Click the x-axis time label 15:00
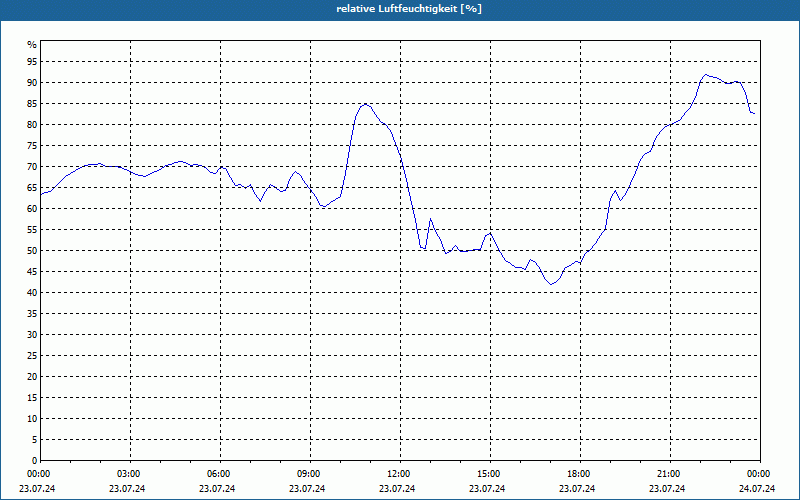Screen dimensions: 800x500 [x=491, y=474]
